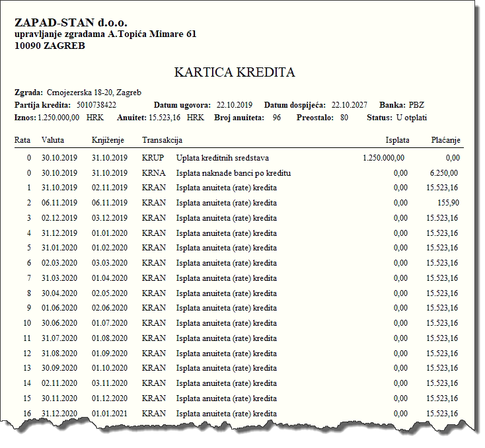Click Knjiženje date 01.07.2020
Image resolution: width=485 pixels, height=448 pixels.
coord(110,323)
